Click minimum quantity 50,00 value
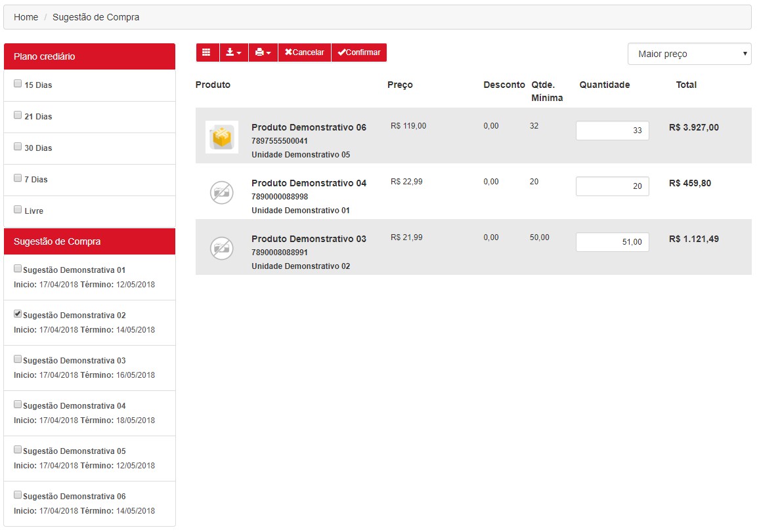The height and width of the screenshot is (532, 759). pos(539,237)
